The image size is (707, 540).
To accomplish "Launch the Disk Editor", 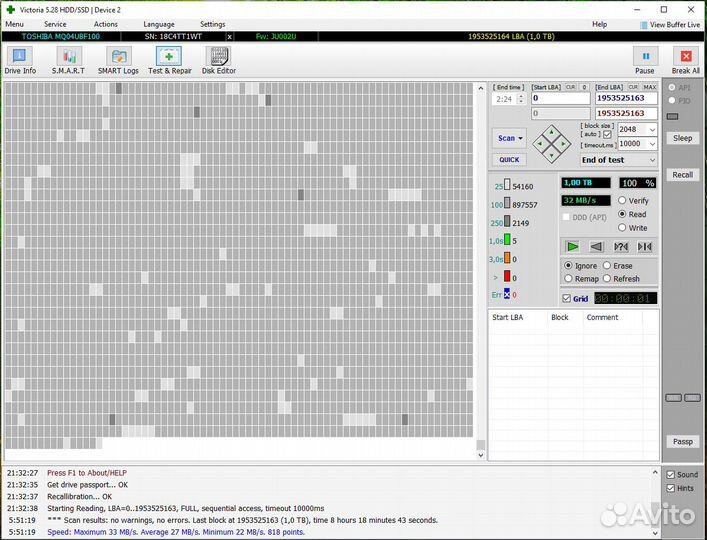I will (218, 61).
